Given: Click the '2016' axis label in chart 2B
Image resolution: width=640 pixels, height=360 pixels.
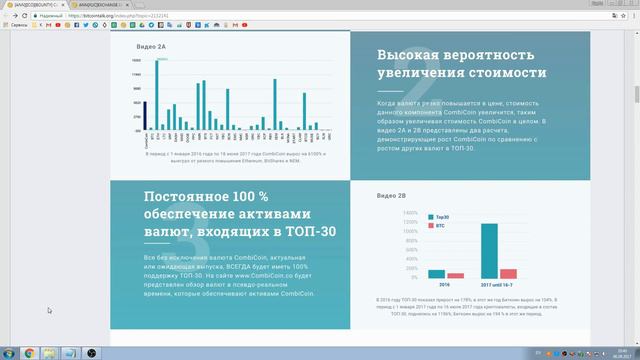Looking at the screenshot, I should pos(444,284).
